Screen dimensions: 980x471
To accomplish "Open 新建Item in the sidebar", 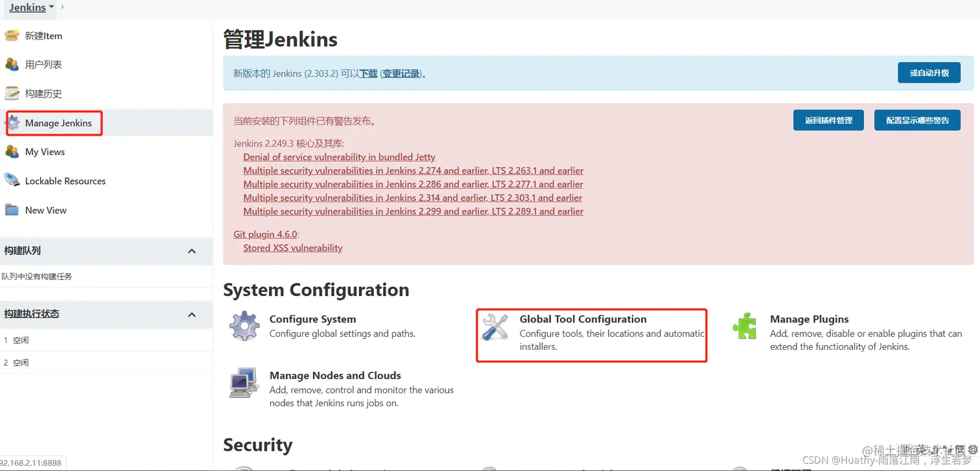I will tap(43, 36).
